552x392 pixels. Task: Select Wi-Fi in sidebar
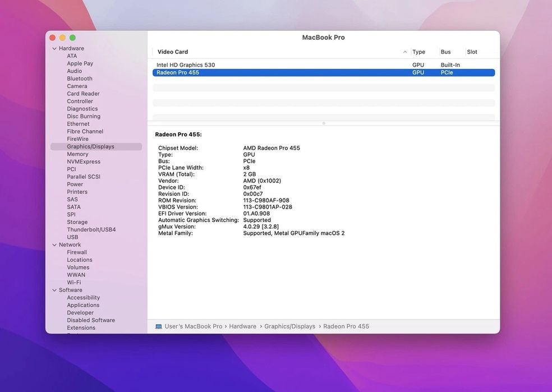pyautogui.click(x=74, y=283)
